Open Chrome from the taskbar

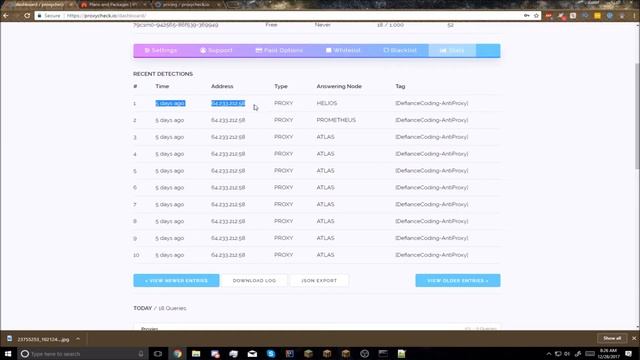177,354
